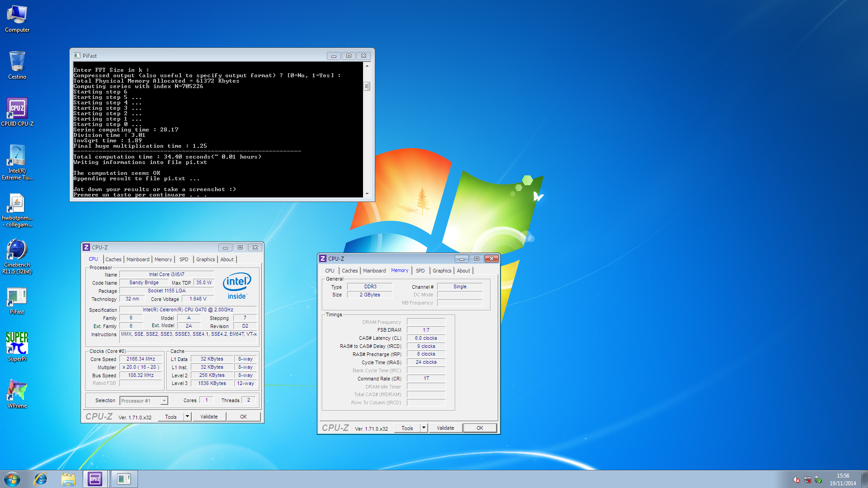Click Level 3 cache value 1536 KBytes
This screenshot has width=868, height=488.
coord(212,384)
